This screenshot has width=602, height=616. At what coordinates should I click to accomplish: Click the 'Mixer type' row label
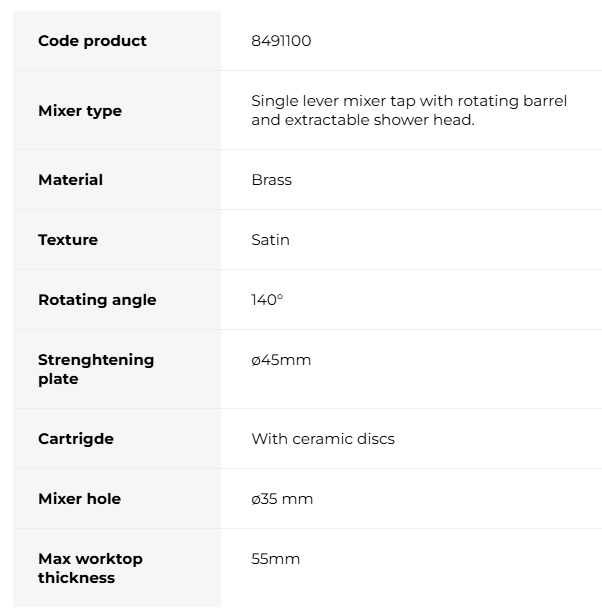(80, 111)
